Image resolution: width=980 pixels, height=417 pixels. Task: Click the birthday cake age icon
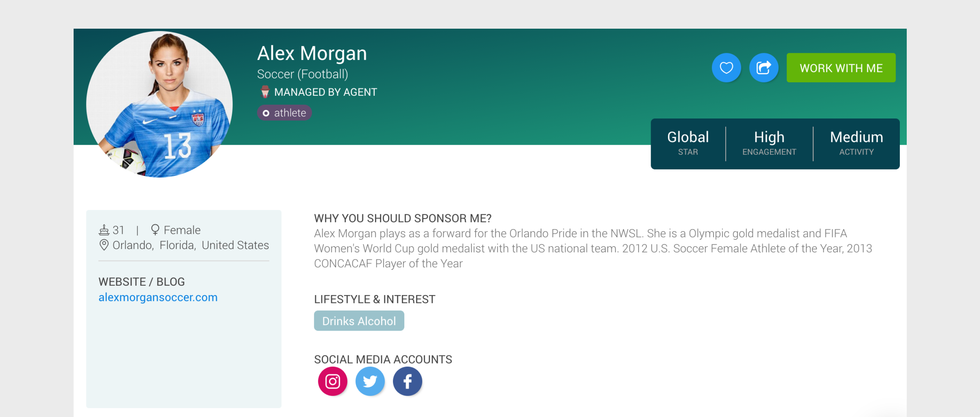pos(104,230)
